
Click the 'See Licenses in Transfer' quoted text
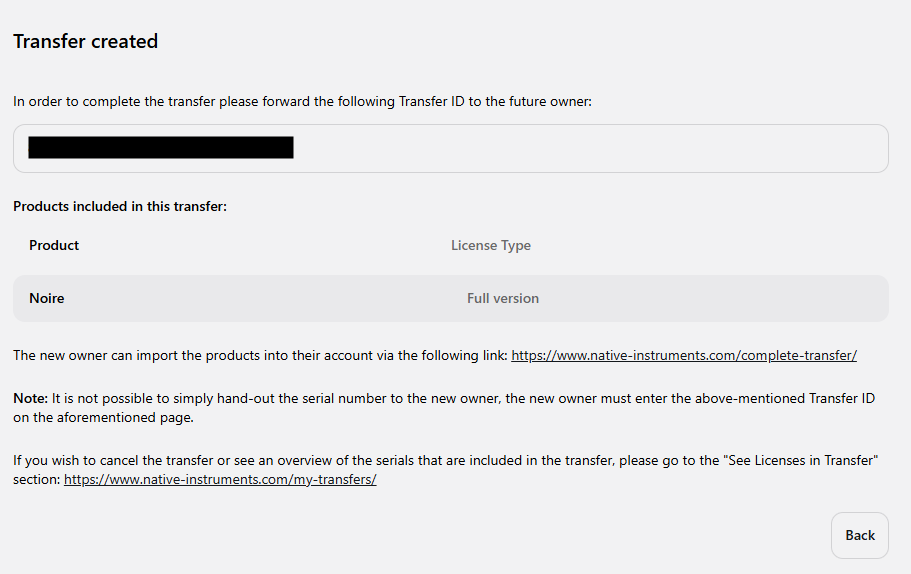(801, 460)
